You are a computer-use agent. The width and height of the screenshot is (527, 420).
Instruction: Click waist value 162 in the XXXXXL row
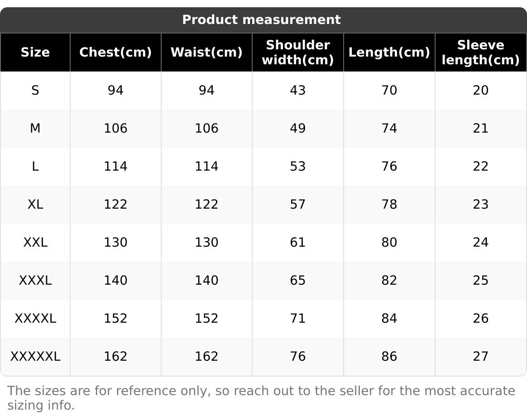(x=206, y=357)
